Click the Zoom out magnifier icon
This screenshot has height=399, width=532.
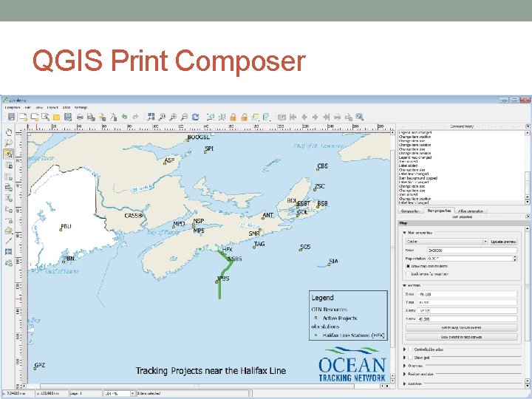(x=184, y=117)
